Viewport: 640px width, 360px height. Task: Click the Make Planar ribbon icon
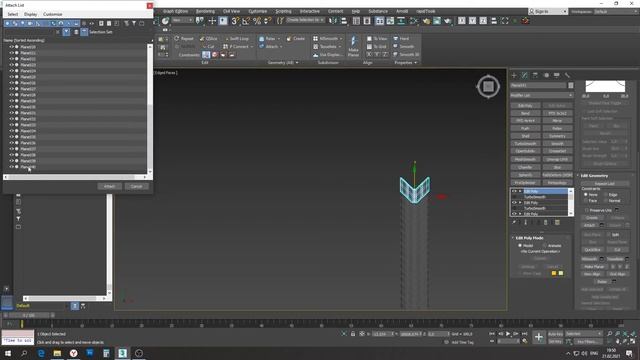coord(353,46)
